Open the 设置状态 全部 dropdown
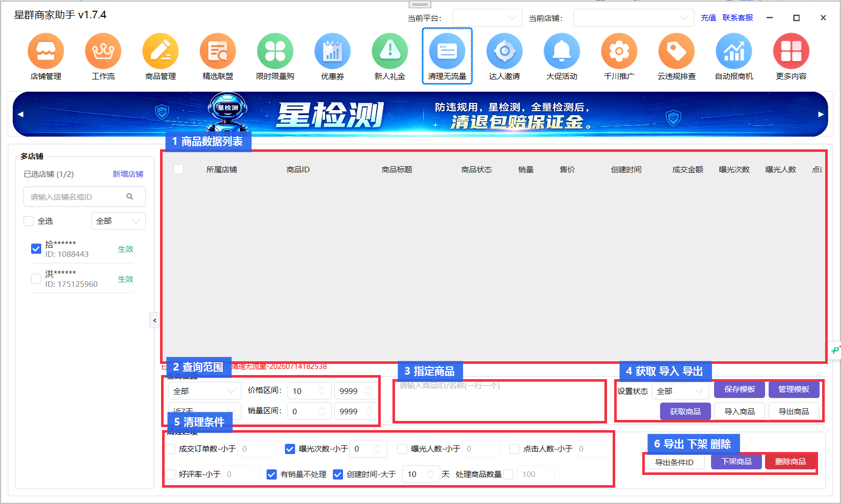This screenshot has height=504, width=841. tap(680, 391)
